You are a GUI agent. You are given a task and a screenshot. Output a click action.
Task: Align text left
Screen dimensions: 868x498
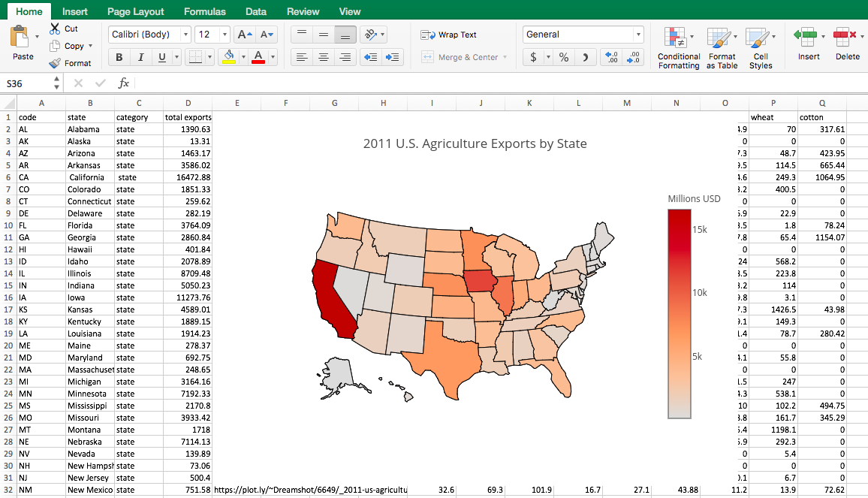(x=302, y=57)
